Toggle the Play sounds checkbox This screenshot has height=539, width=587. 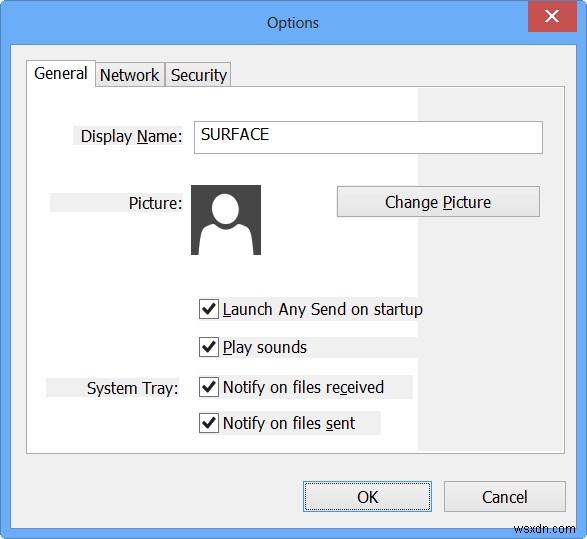coord(209,347)
